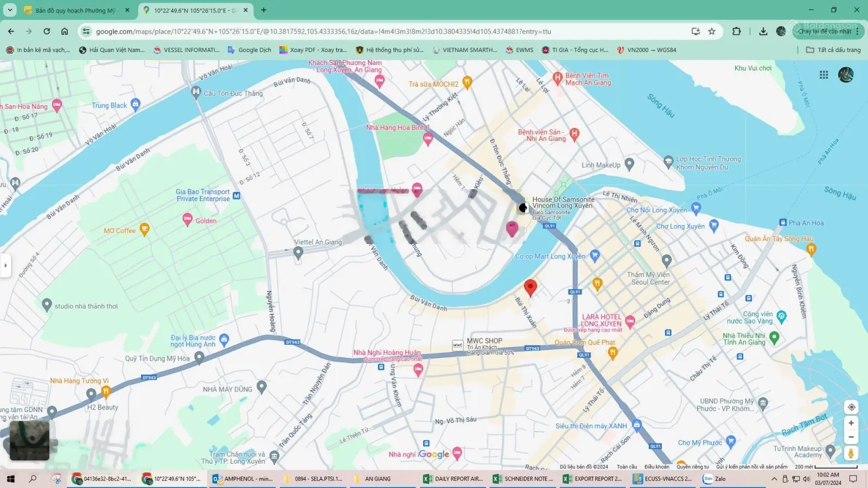This screenshot has height=488, width=868.
Task: Open the map layers thumbnail
Action: [29, 440]
